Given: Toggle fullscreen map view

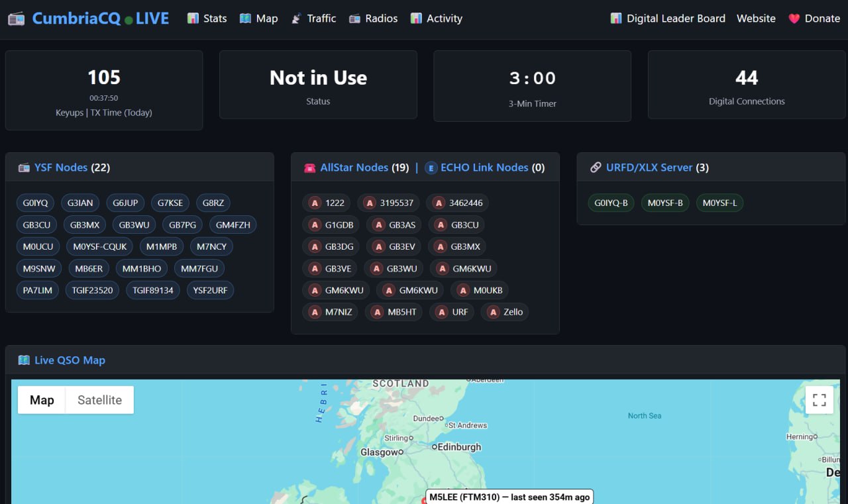Looking at the screenshot, I should [820, 400].
